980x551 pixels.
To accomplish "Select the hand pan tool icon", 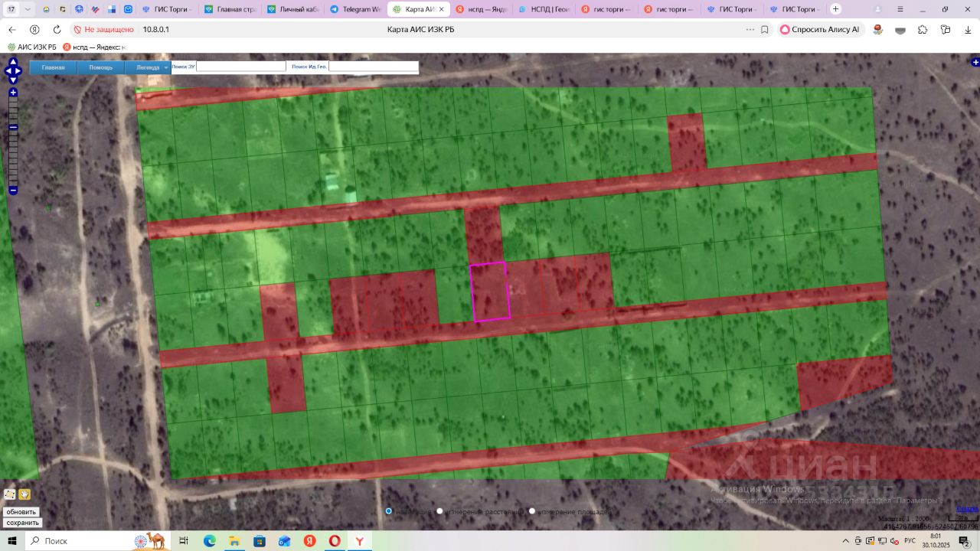I will [24, 494].
